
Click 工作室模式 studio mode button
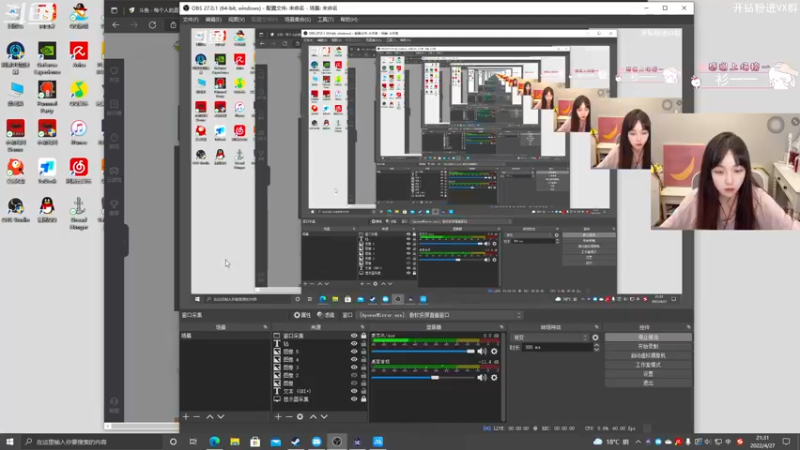click(648, 365)
